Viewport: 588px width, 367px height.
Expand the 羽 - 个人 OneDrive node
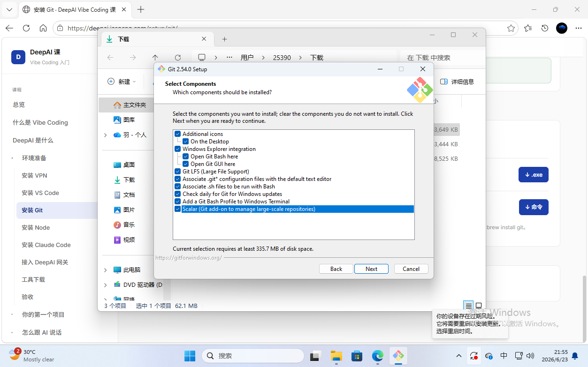pyautogui.click(x=105, y=135)
